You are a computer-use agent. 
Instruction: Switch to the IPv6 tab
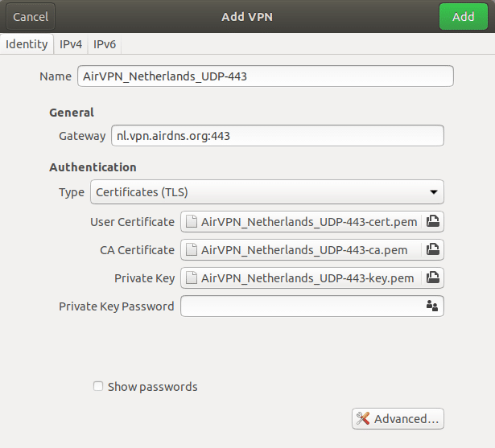click(x=105, y=44)
